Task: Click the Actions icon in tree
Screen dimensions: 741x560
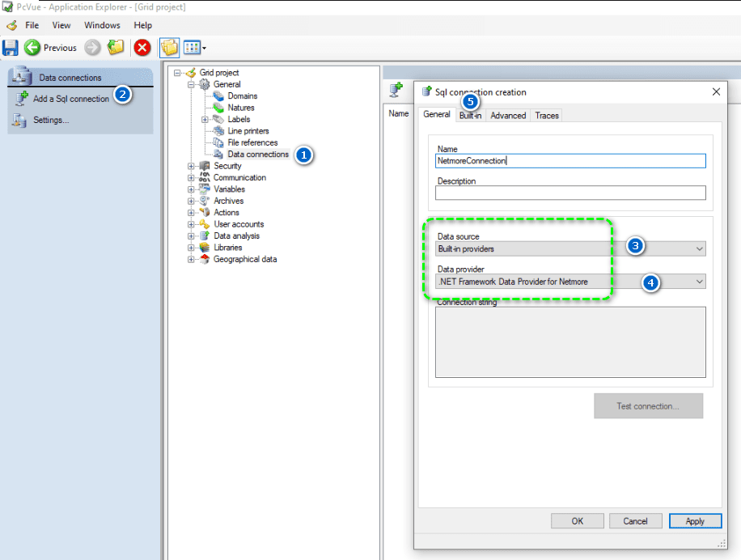Action: pos(204,212)
